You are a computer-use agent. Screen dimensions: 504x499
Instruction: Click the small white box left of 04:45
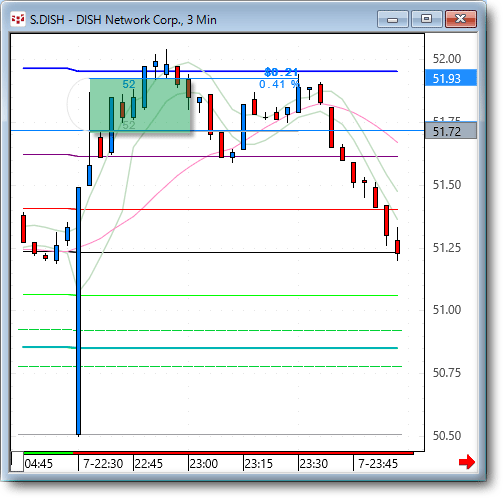pos(17,461)
